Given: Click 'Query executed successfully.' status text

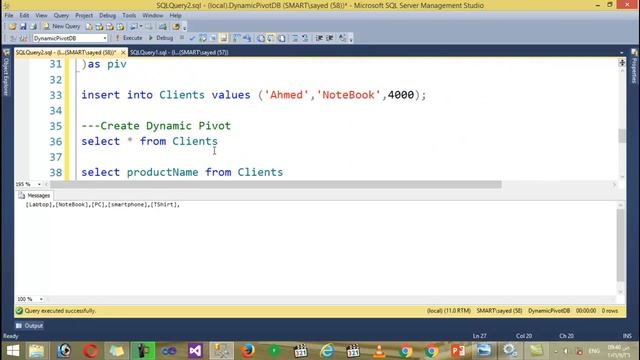Looking at the screenshot, I should 60,311.
